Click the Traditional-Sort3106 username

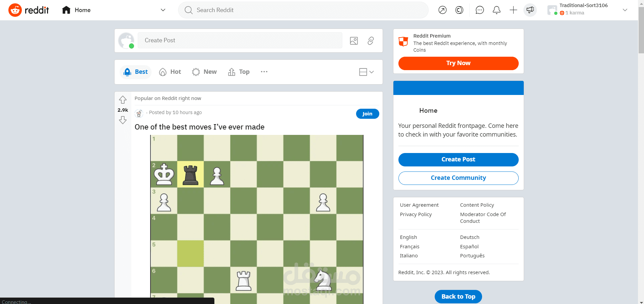click(x=584, y=5)
